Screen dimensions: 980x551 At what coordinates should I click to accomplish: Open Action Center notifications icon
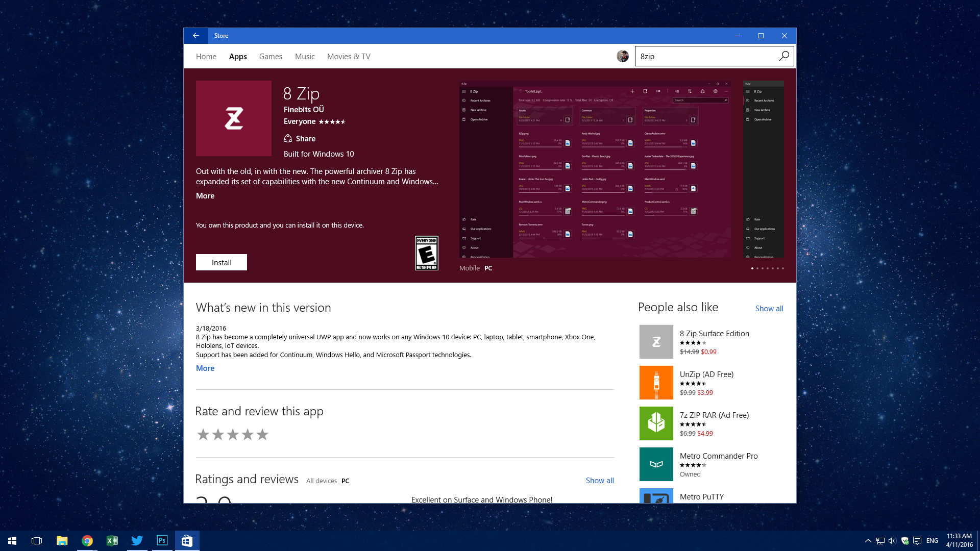click(917, 541)
